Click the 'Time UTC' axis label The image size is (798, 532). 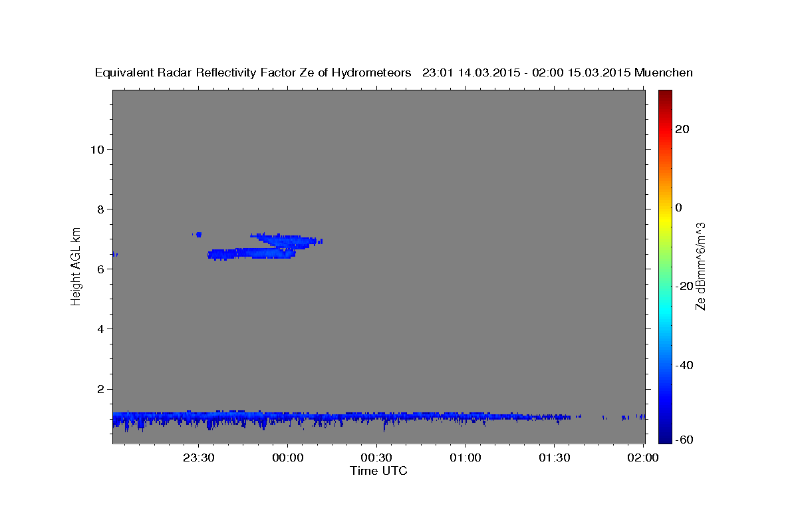(x=378, y=471)
